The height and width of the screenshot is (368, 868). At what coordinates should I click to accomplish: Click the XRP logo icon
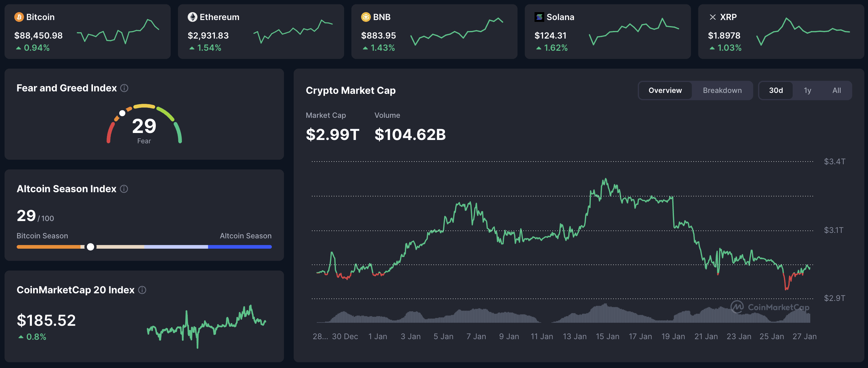(x=713, y=17)
